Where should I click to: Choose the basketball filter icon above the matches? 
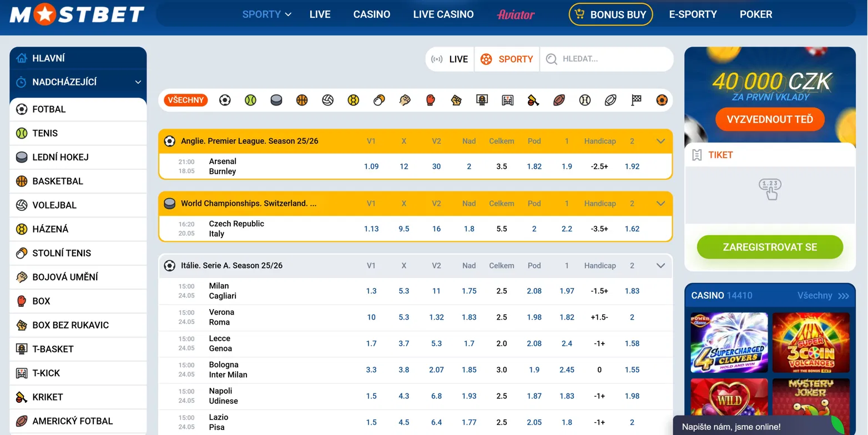coord(302,100)
